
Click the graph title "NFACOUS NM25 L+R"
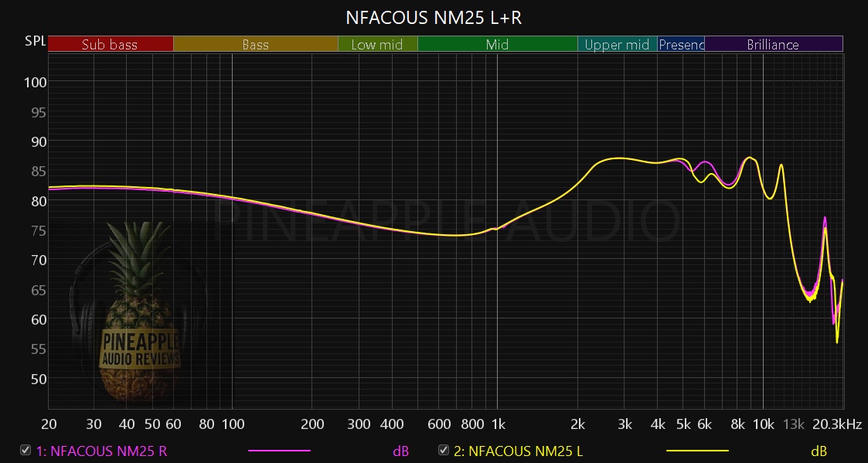(434, 17)
